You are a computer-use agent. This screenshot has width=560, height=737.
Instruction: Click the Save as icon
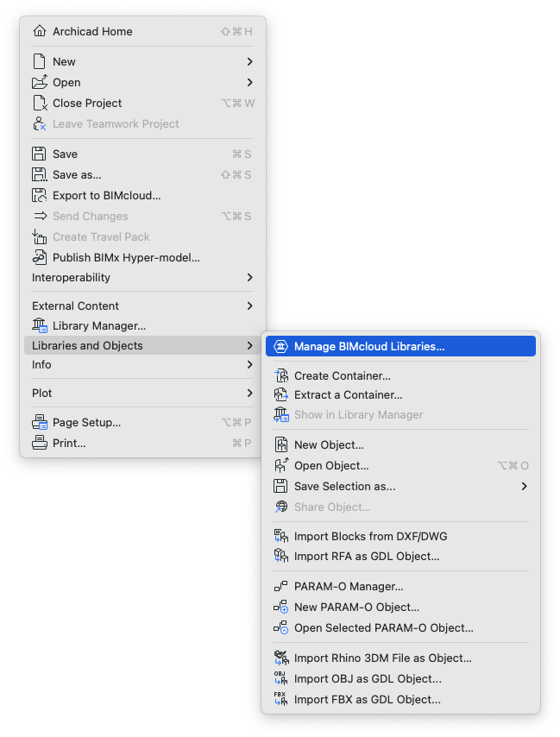tap(40, 175)
